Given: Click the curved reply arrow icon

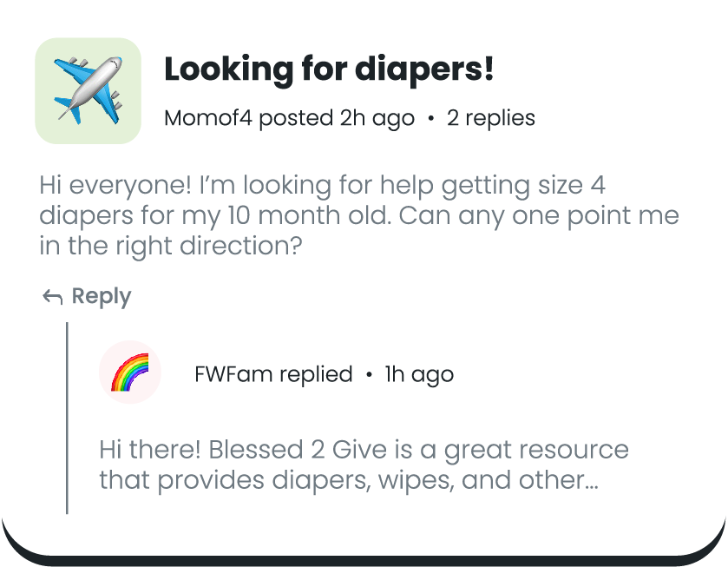Looking at the screenshot, I should tap(53, 298).
